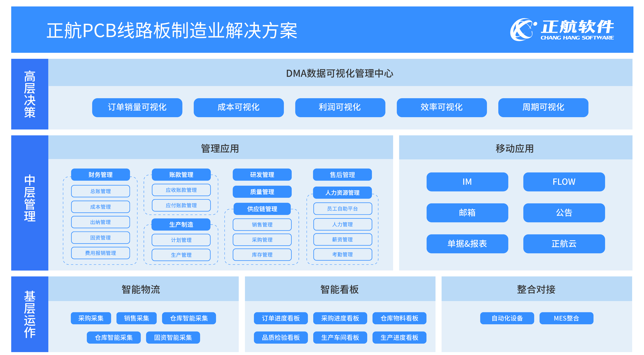Click 库存管理
This screenshot has width=644, height=355.
[x=262, y=255]
